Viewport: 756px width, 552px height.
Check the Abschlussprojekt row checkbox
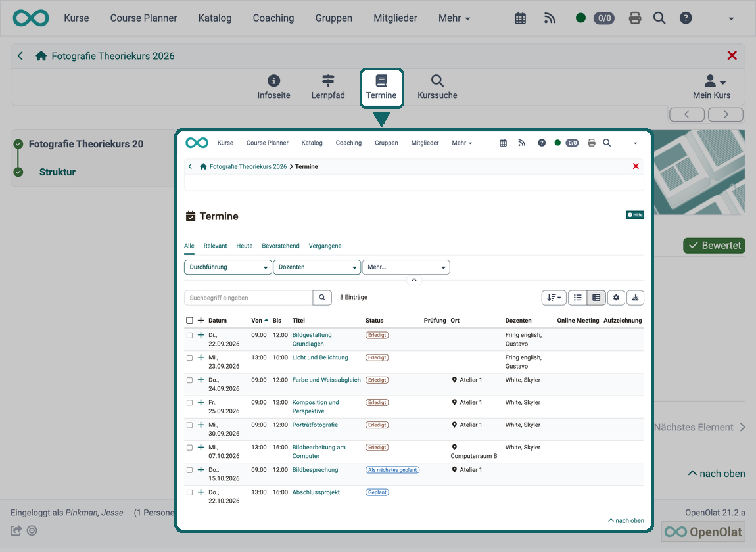coord(189,493)
